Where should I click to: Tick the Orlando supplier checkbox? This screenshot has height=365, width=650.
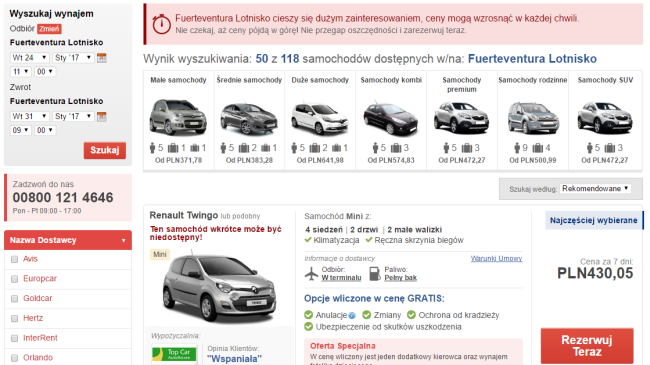15,358
